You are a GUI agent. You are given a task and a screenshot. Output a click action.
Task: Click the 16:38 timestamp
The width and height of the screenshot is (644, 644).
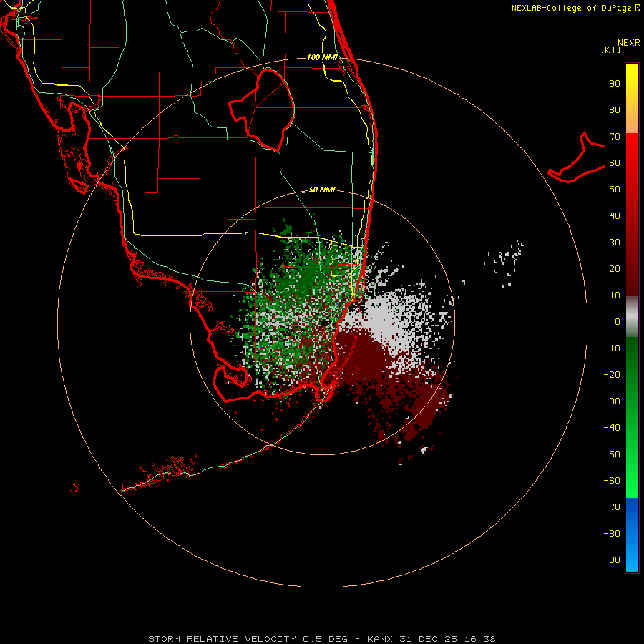(x=480, y=639)
